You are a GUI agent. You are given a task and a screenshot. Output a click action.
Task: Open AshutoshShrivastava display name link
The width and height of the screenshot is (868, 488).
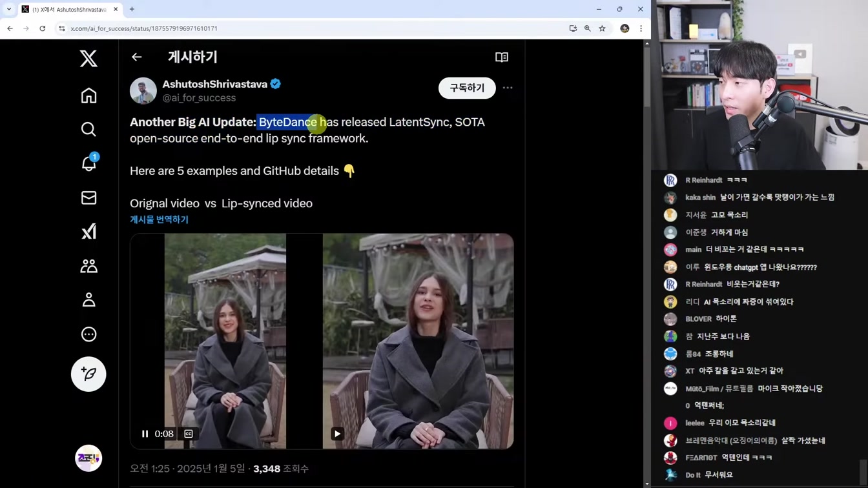click(215, 84)
